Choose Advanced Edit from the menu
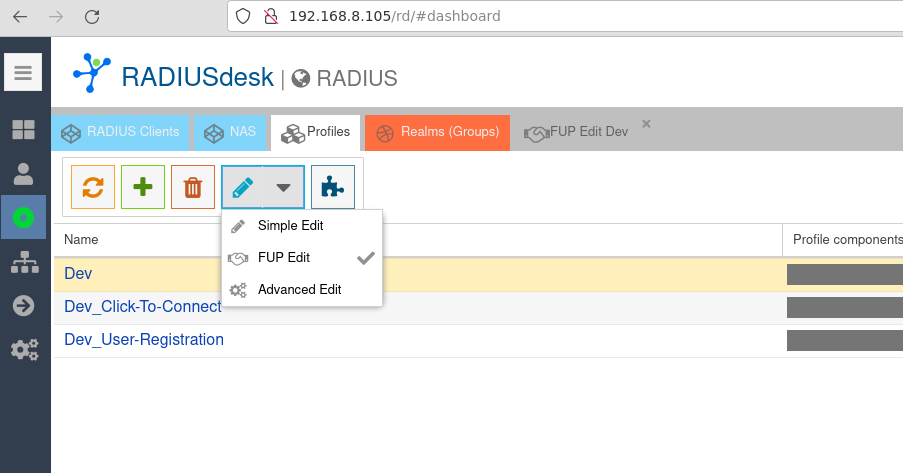Screen dimensions: 903x473 click(x=299, y=290)
